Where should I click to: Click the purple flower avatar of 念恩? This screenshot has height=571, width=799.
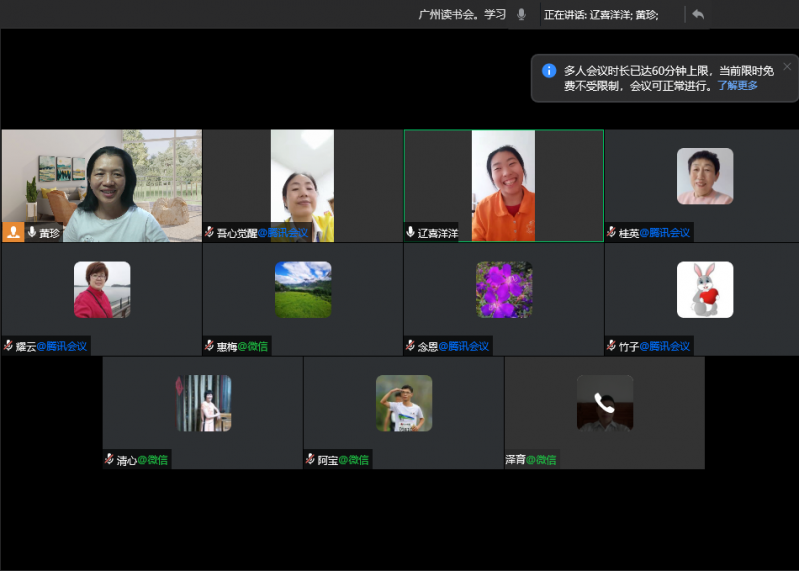(503, 290)
